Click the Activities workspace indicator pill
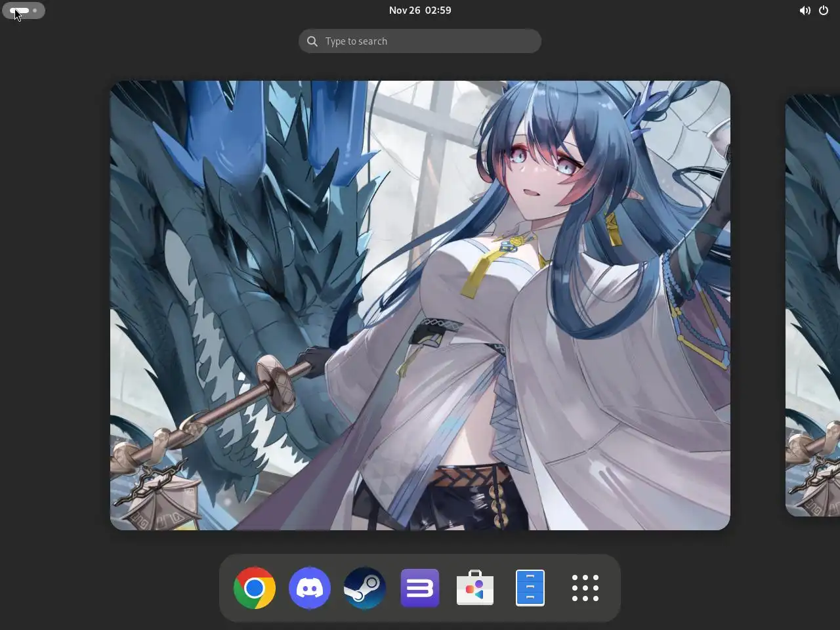The image size is (840, 630). pyautogui.click(x=24, y=10)
